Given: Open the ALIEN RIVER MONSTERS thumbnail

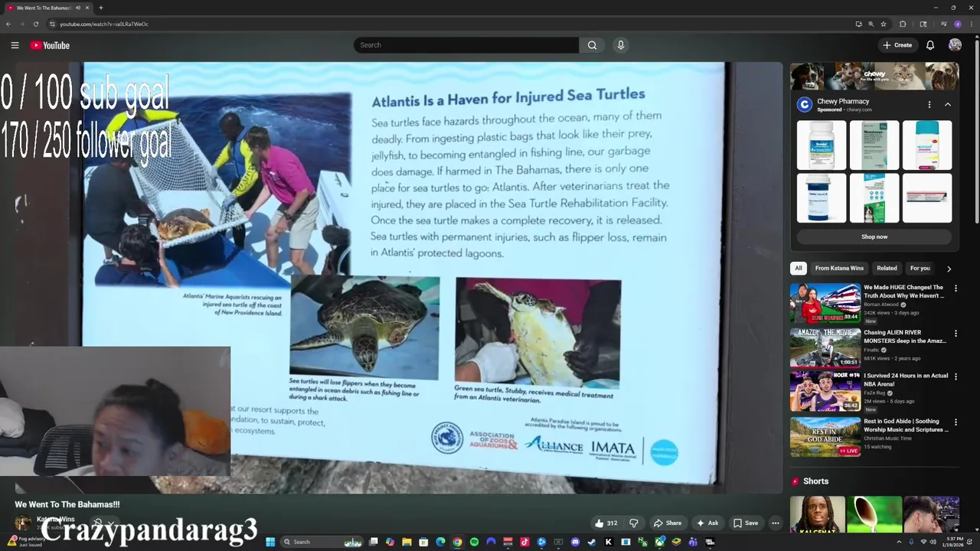Looking at the screenshot, I should click(x=825, y=347).
